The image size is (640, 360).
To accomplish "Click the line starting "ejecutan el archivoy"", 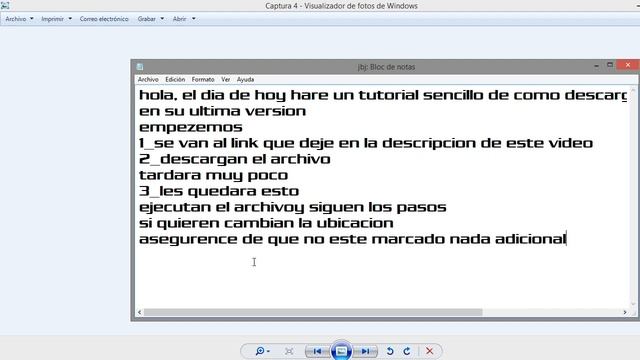I will [293, 207].
